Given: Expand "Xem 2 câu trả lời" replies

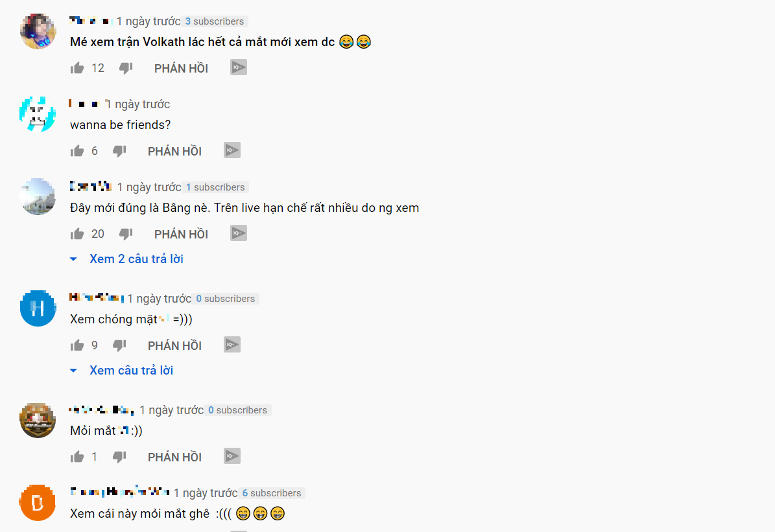Looking at the screenshot, I should point(136,259).
